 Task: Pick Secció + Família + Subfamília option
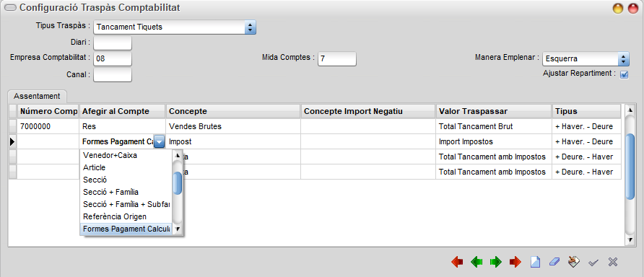[126, 204]
